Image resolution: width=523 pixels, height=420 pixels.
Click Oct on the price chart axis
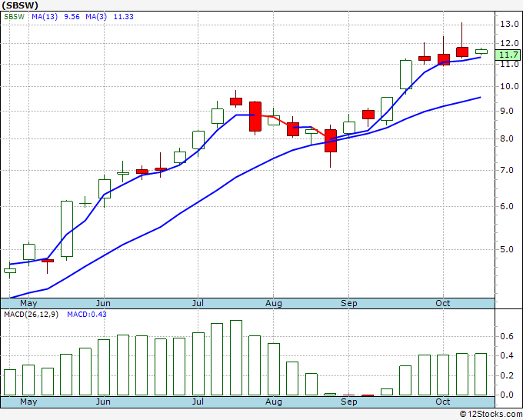click(x=442, y=303)
